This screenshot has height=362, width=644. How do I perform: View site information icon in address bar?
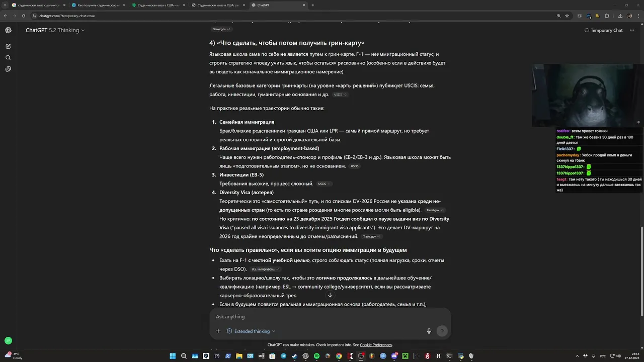pyautogui.click(x=34, y=16)
